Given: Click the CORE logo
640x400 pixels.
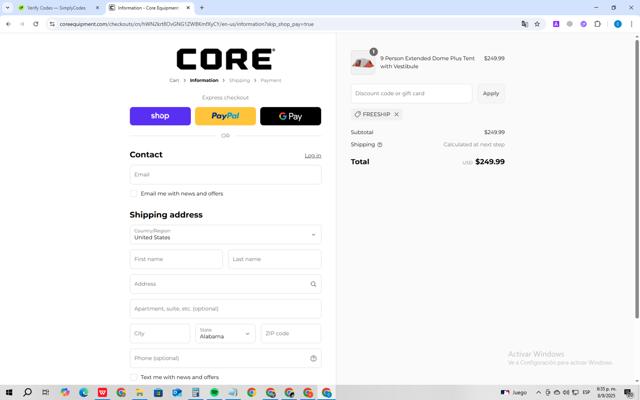Looking at the screenshot, I should click(x=225, y=59).
